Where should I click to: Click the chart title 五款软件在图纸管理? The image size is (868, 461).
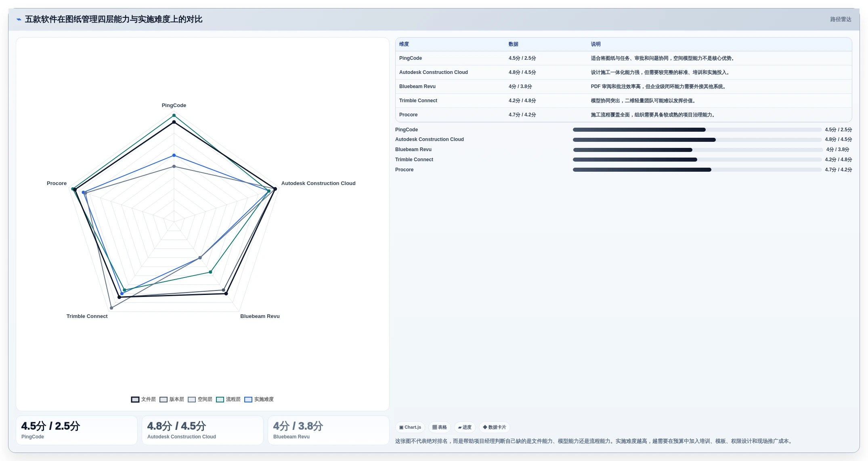tap(113, 19)
